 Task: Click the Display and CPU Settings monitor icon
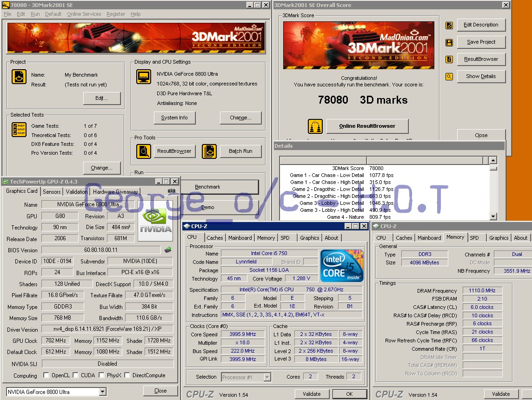[144, 77]
